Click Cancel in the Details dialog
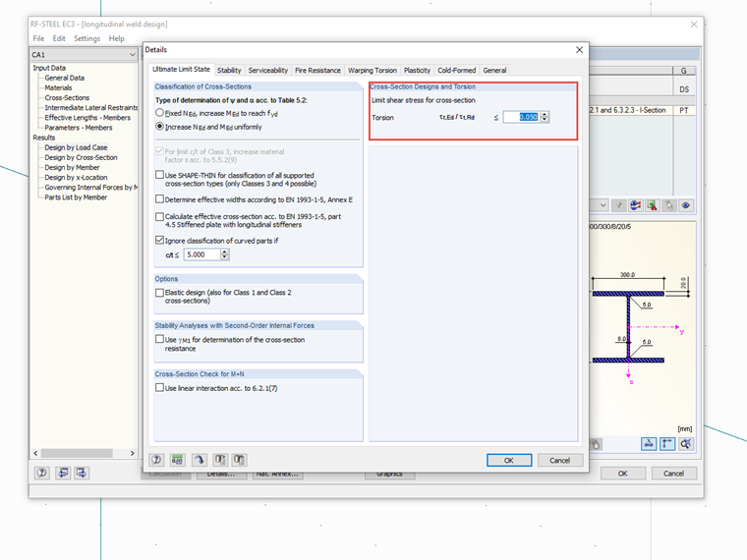This screenshot has height=560, width=747. 560,460
